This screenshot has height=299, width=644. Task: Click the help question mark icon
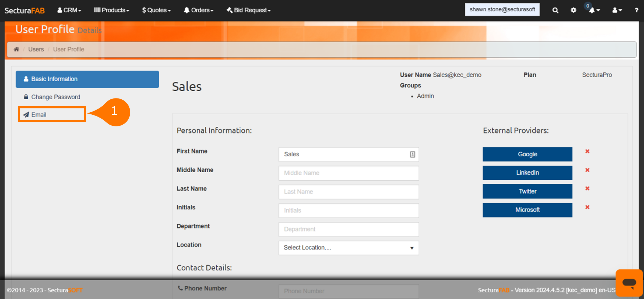point(636,10)
